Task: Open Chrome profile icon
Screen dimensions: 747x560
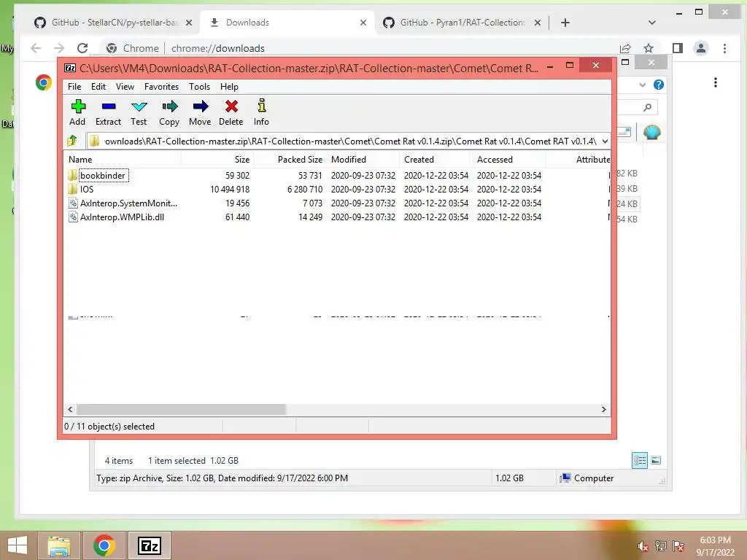Action: 701,48
